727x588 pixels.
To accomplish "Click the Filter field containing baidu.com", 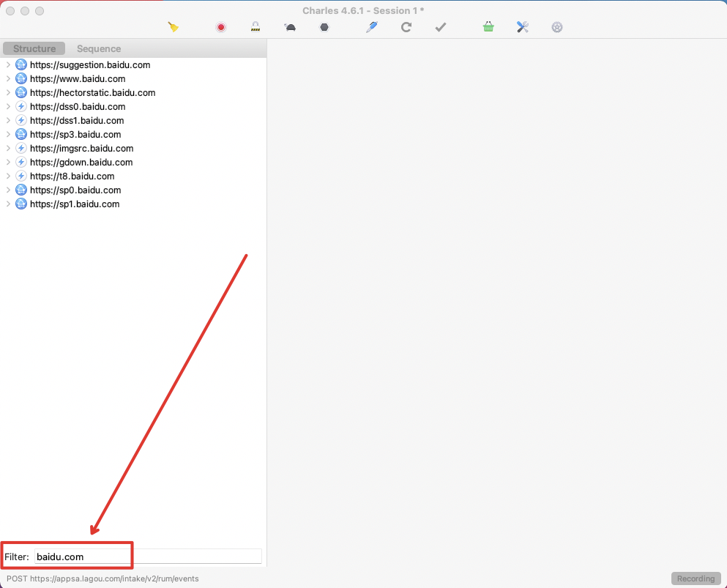I will (149, 557).
